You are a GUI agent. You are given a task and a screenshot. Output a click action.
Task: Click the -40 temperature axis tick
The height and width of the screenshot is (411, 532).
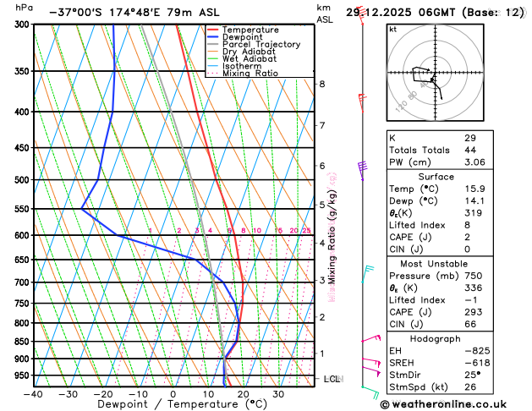pyautogui.click(x=33, y=394)
